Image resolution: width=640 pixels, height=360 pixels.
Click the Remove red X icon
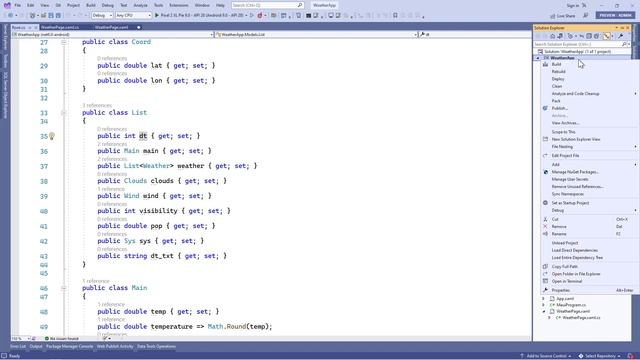coord(545,227)
